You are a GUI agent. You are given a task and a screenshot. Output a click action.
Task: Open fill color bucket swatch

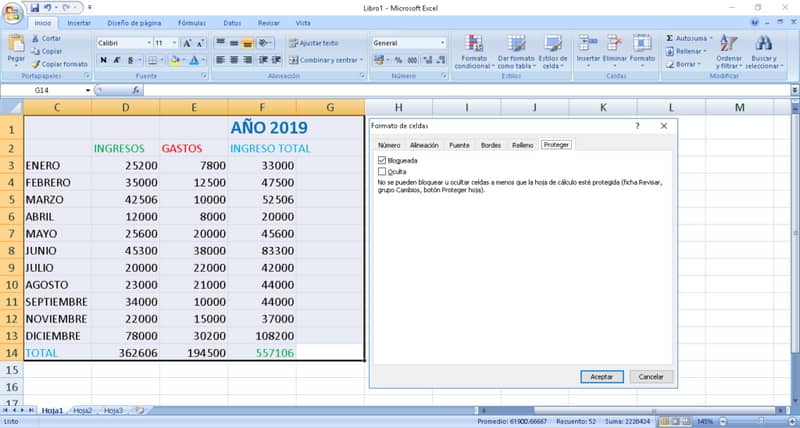coord(174,60)
